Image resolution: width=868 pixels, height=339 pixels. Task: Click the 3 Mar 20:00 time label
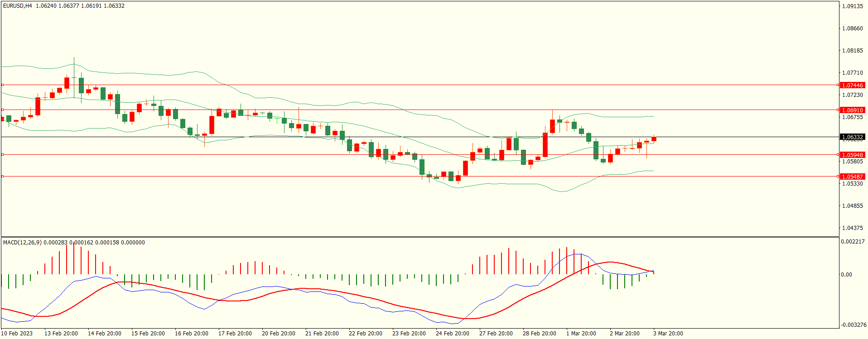[x=668, y=334]
